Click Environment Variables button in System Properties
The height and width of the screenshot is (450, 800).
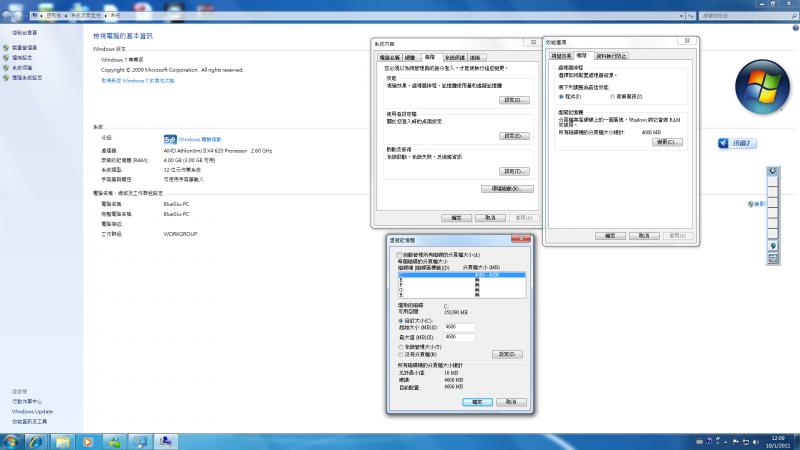click(x=506, y=188)
